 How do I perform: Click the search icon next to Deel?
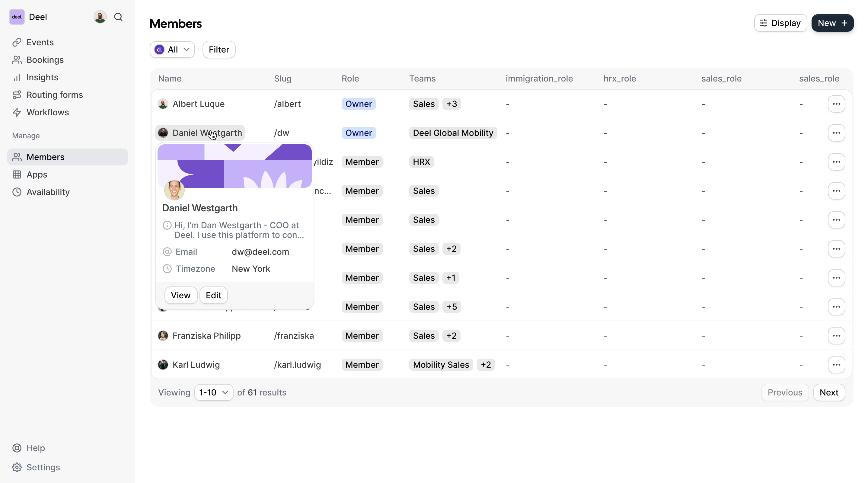pyautogui.click(x=118, y=17)
